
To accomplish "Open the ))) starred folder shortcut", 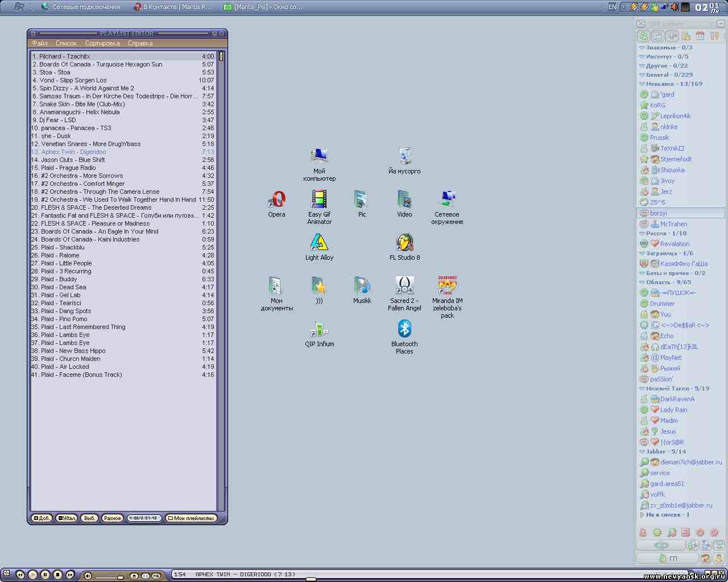I will tap(319, 290).
